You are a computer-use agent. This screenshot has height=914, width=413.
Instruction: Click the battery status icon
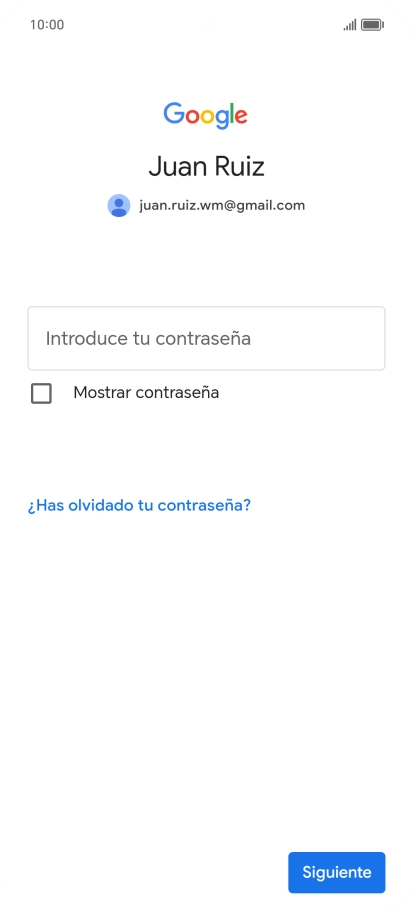click(x=372, y=24)
